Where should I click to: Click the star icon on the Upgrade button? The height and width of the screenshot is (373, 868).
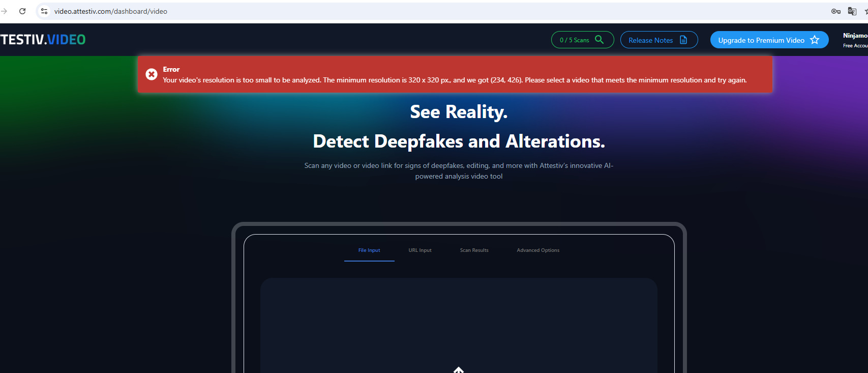click(815, 40)
